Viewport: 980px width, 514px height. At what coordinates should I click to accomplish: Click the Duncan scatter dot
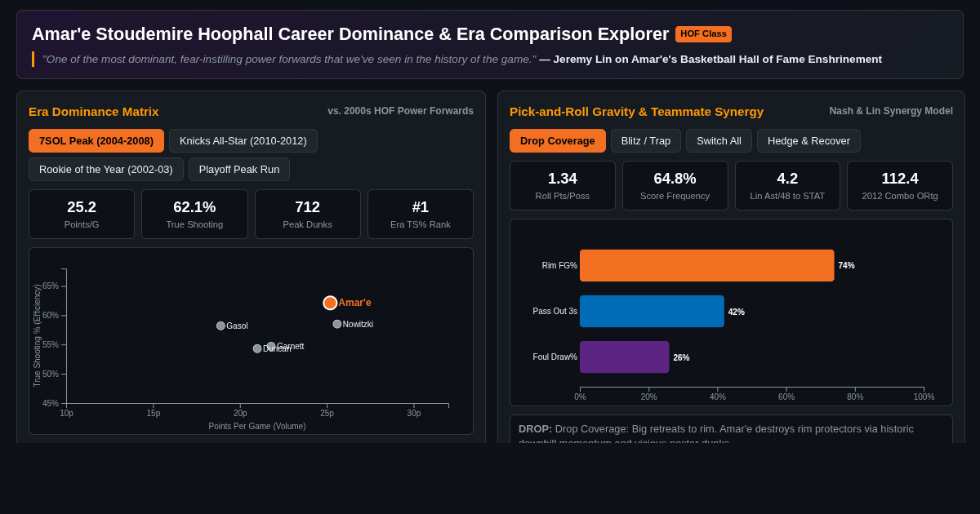[x=257, y=348]
